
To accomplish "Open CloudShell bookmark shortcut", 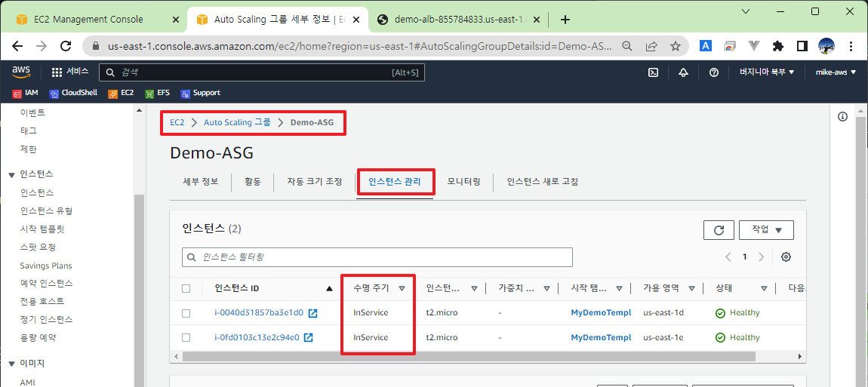I will (73, 93).
